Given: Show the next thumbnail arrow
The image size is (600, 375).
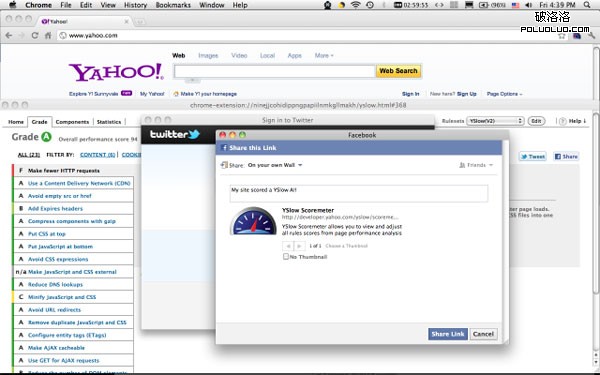Looking at the screenshot, I should click(299, 246).
